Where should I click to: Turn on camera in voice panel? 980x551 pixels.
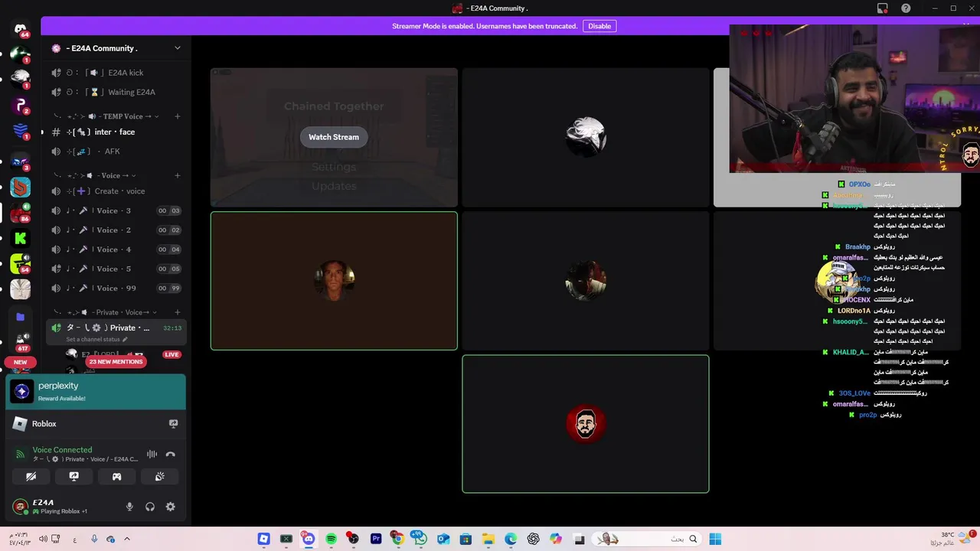point(31,476)
